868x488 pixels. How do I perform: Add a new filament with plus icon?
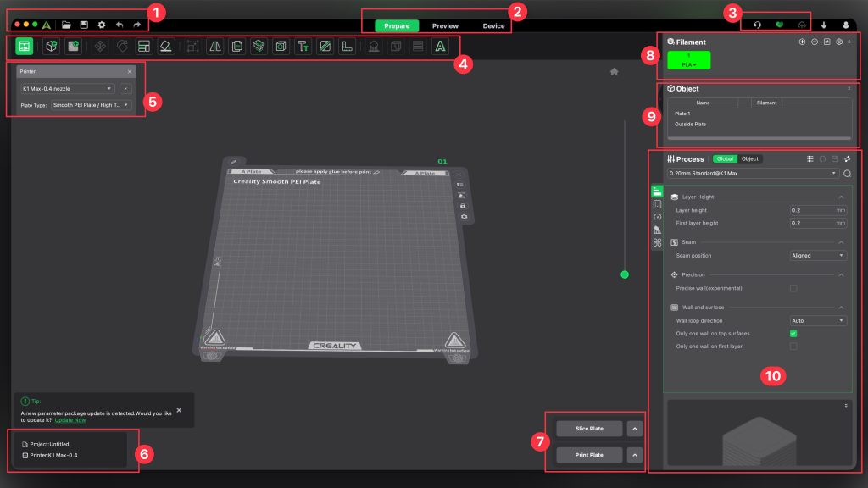[802, 42]
